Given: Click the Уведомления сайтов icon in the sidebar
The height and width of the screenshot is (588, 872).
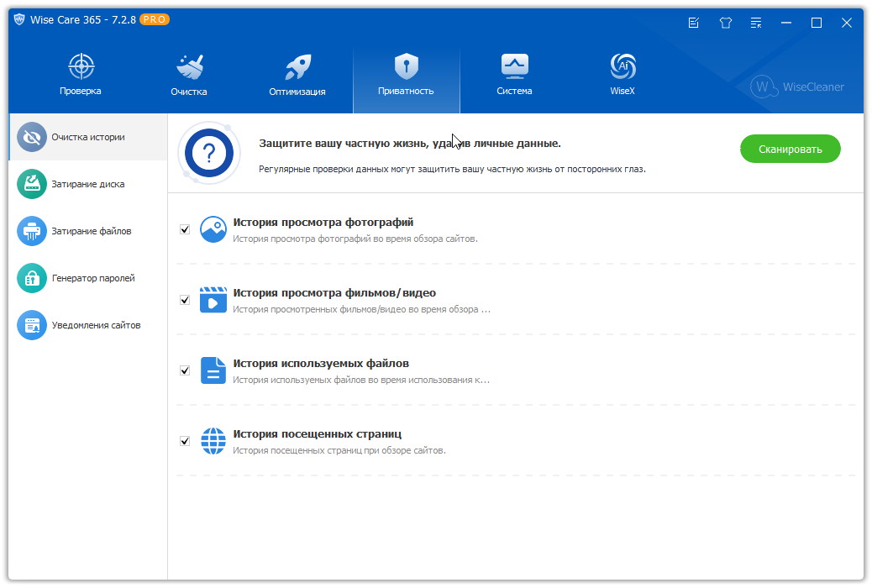Looking at the screenshot, I should [32, 325].
